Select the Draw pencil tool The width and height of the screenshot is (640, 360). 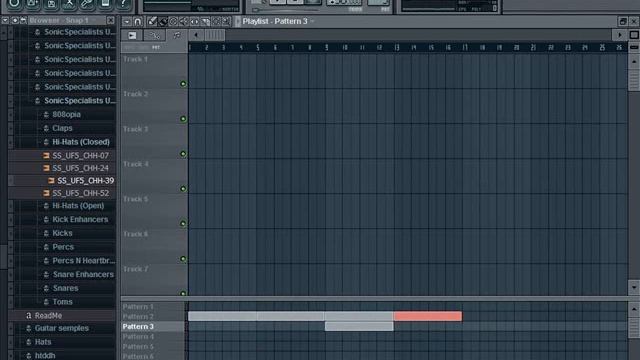click(x=152, y=21)
